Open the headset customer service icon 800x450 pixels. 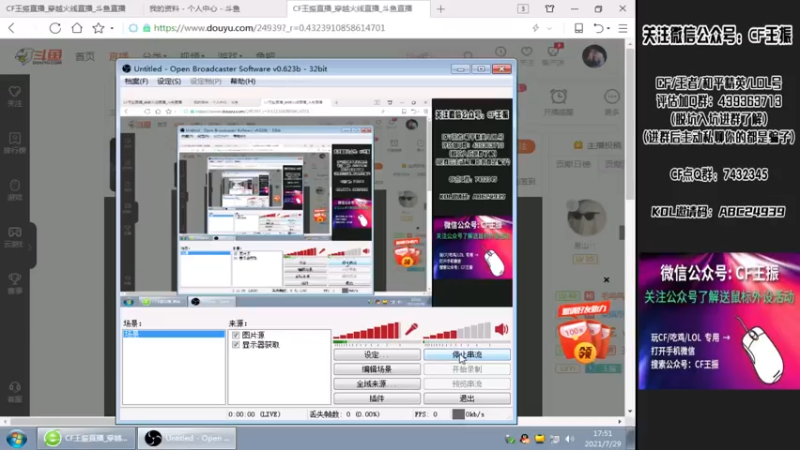[15, 387]
